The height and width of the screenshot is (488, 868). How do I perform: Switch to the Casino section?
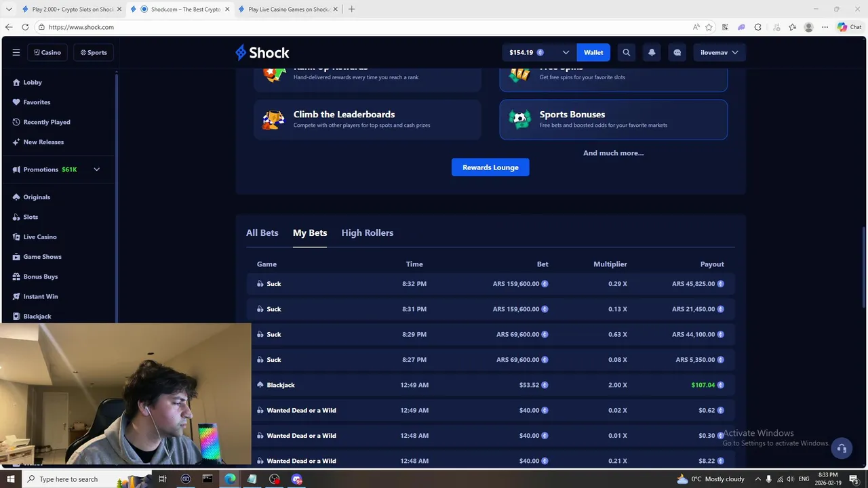(x=47, y=52)
